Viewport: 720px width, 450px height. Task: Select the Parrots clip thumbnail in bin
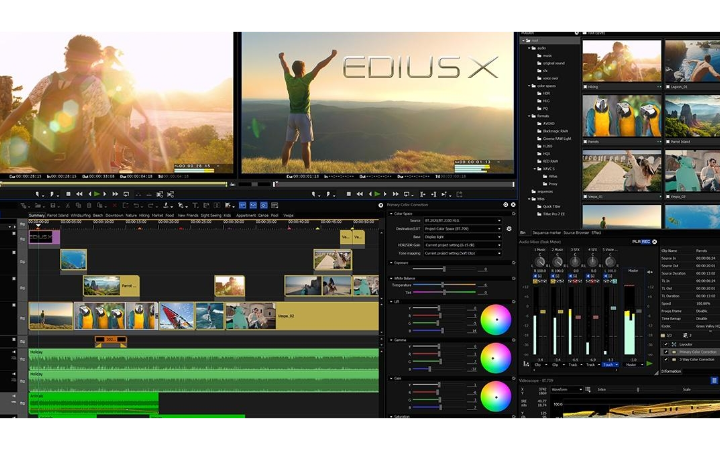(621, 117)
